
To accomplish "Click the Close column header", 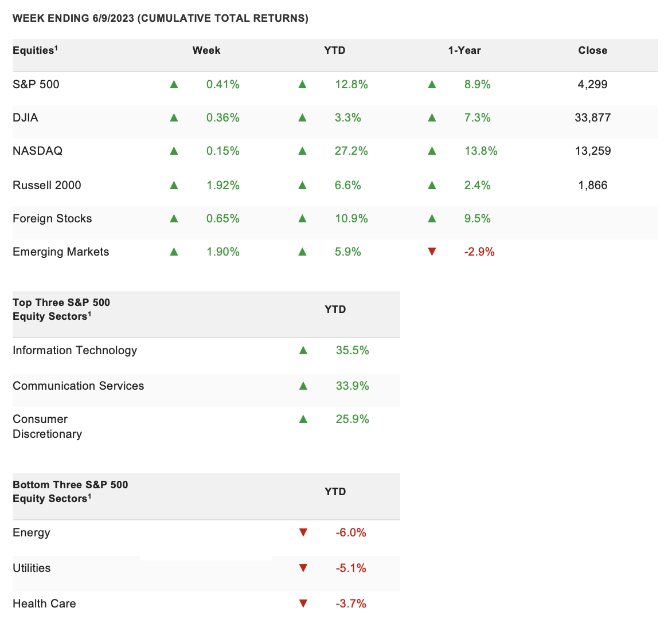I will 592,50.
